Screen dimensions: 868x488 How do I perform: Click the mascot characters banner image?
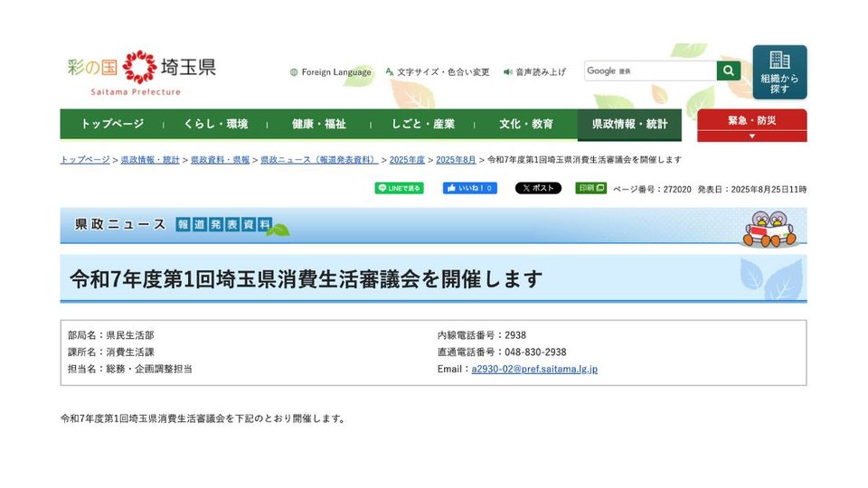(769, 228)
